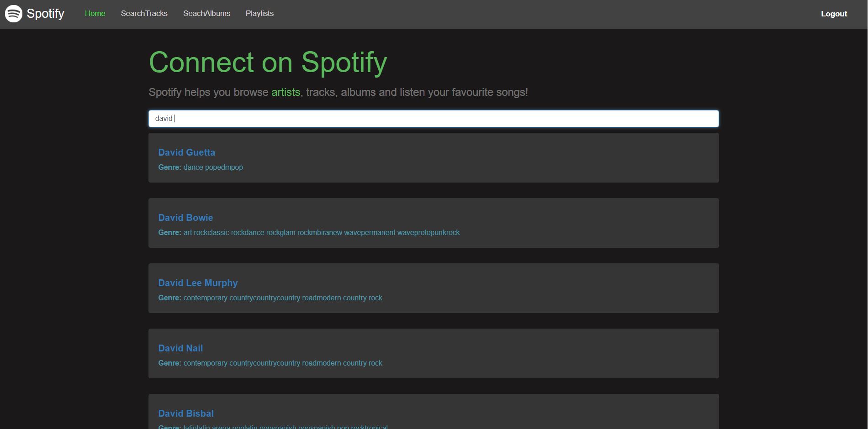868x429 pixels.
Task: Click the Logout button
Action: [834, 14]
